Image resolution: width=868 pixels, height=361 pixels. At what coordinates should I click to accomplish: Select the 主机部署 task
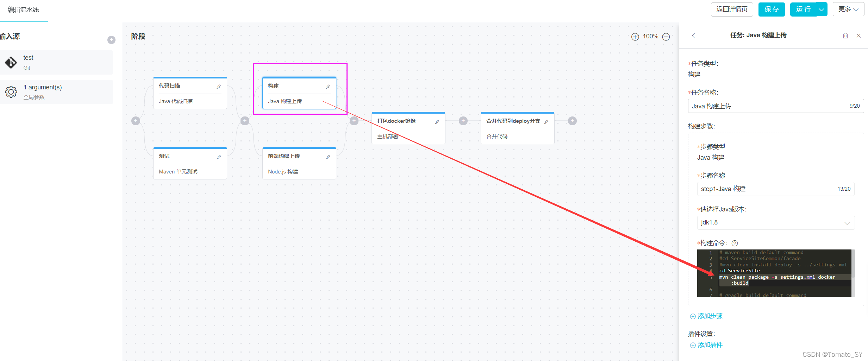tap(388, 137)
